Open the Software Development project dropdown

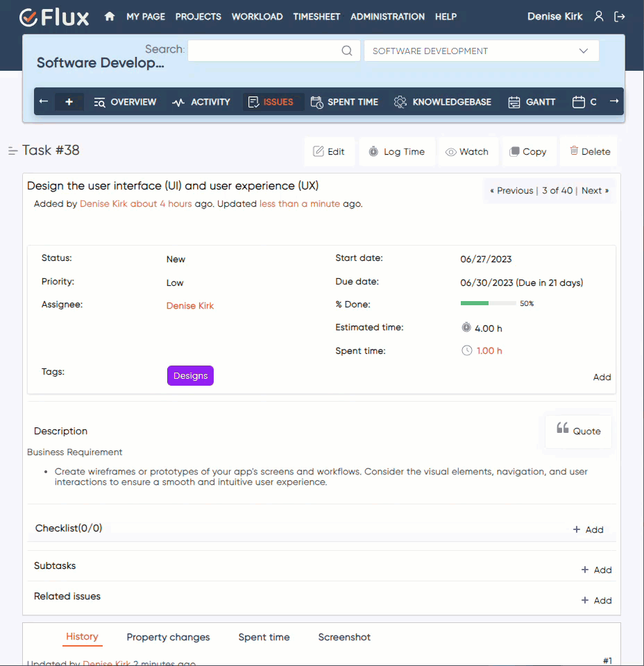pyautogui.click(x=481, y=51)
